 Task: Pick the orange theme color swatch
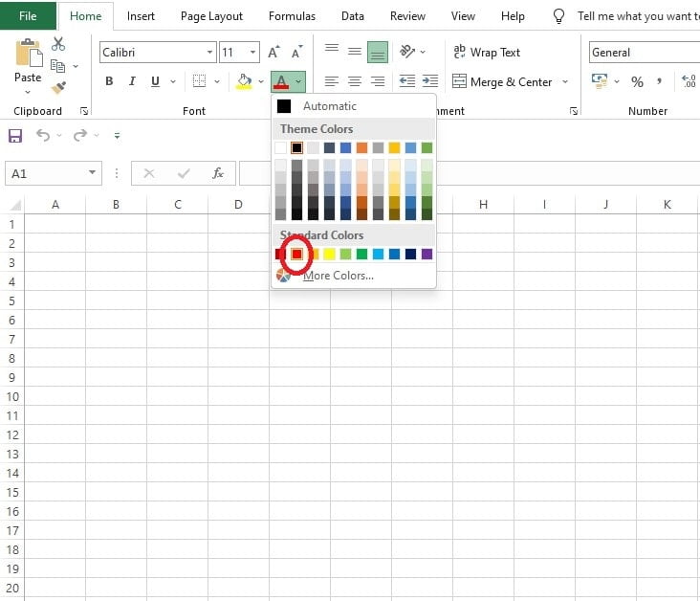click(x=362, y=148)
